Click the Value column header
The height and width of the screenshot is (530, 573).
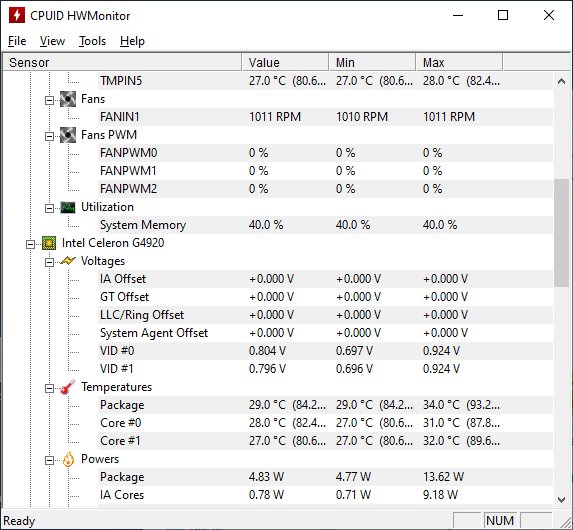point(285,63)
